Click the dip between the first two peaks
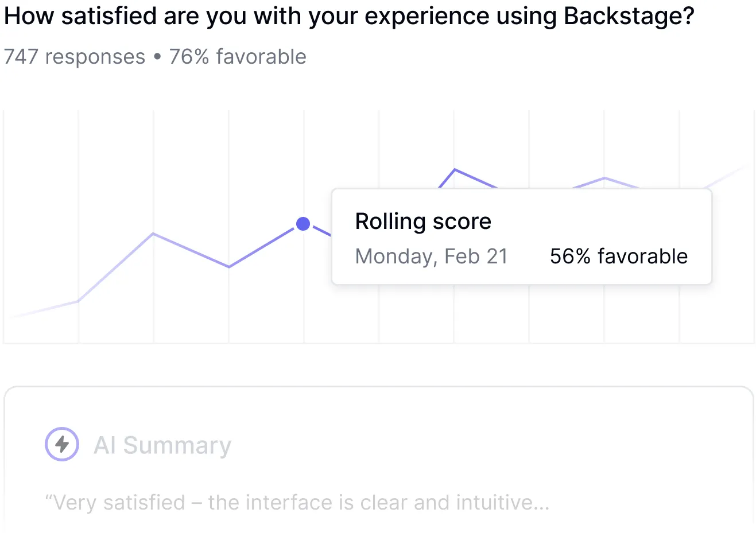Viewport: 756px width, 544px height. pos(229,267)
